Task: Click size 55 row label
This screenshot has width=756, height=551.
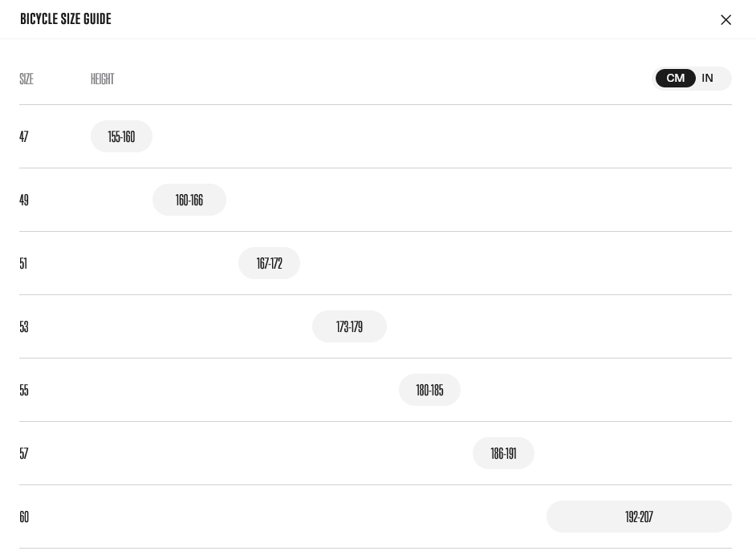Action: pyautogui.click(x=24, y=390)
